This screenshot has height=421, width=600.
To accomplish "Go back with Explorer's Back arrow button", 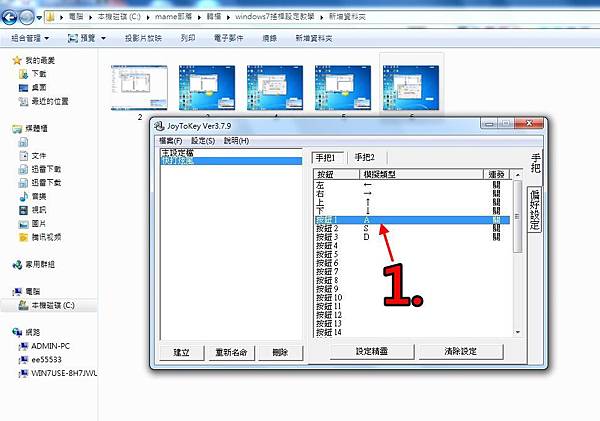I will point(10,17).
